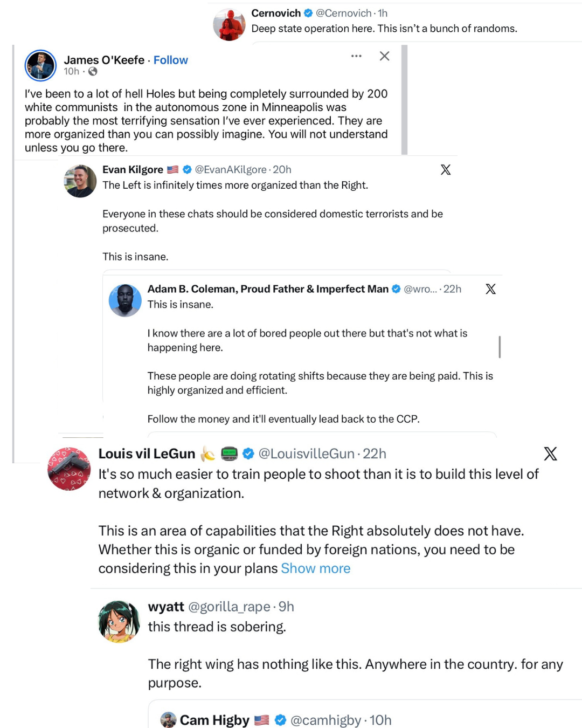582x728 pixels.
Task: Click the X logo on Adam B. Coleman's post
Action: point(490,289)
